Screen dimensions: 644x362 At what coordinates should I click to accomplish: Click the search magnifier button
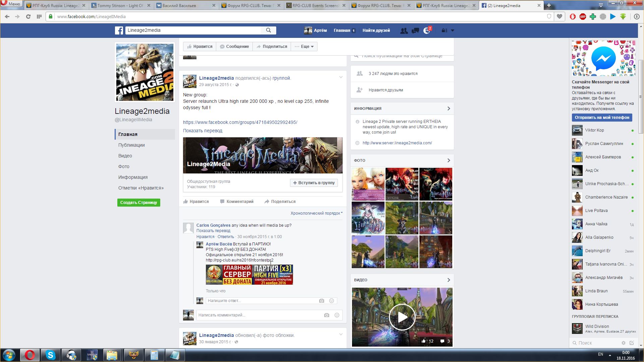pos(269,30)
